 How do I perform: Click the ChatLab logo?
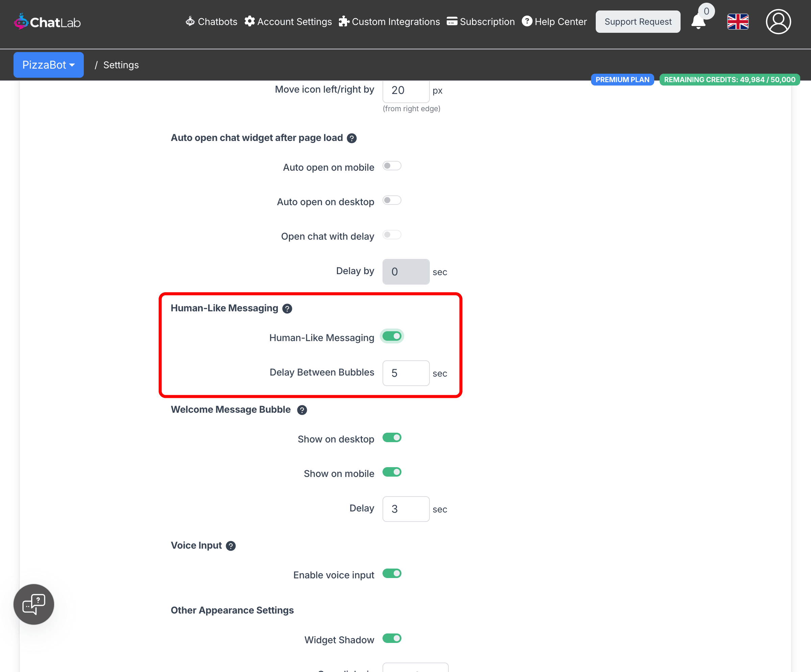pyautogui.click(x=47, y=22)
